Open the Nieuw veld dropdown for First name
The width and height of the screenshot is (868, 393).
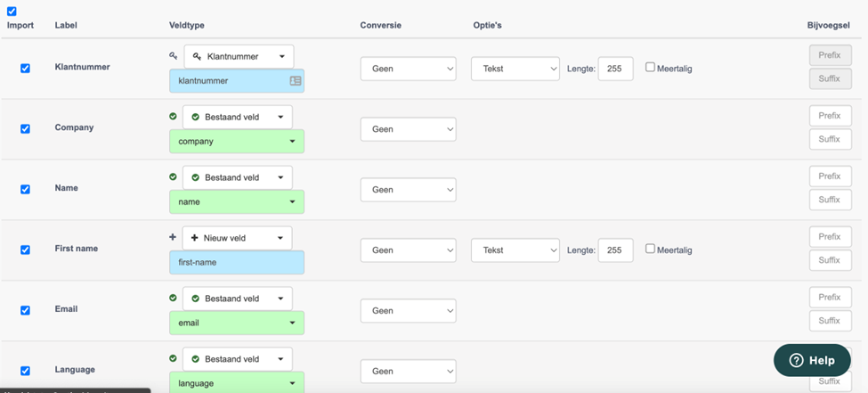[238, 238]
